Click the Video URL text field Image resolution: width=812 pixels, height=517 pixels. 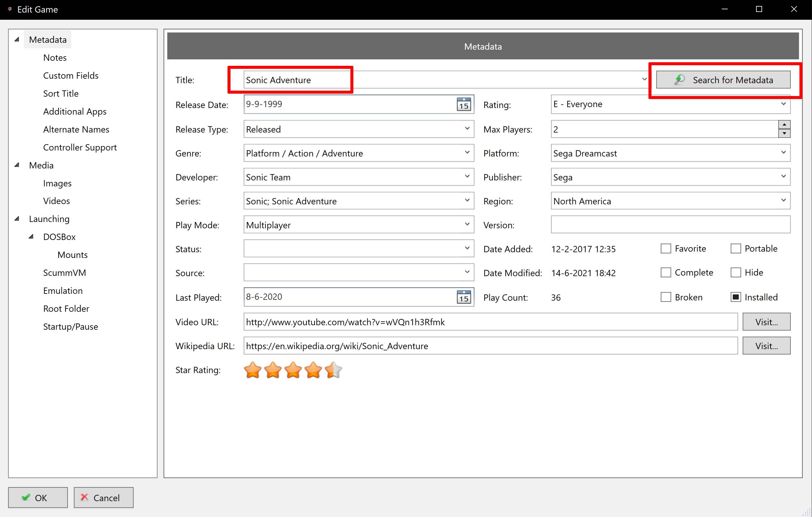point(491,322)
